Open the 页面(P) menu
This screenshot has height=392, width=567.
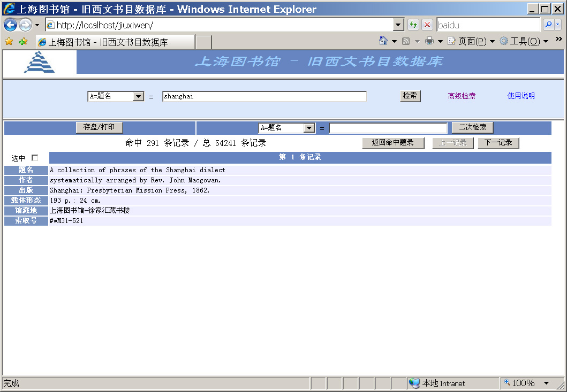point(471,41)
